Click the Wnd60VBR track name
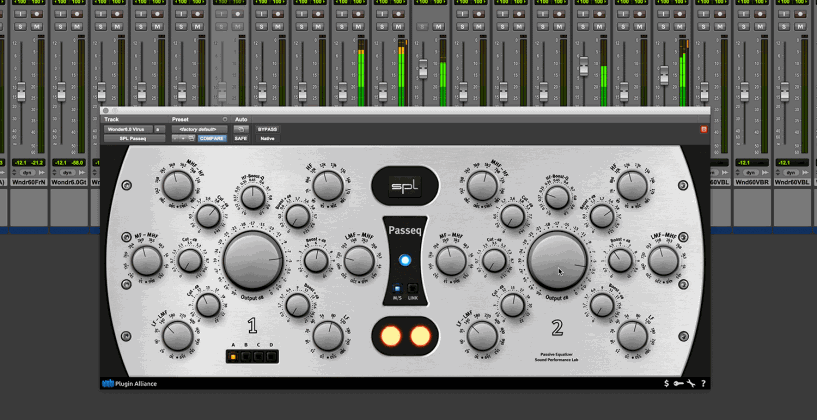 pos(751,182)
